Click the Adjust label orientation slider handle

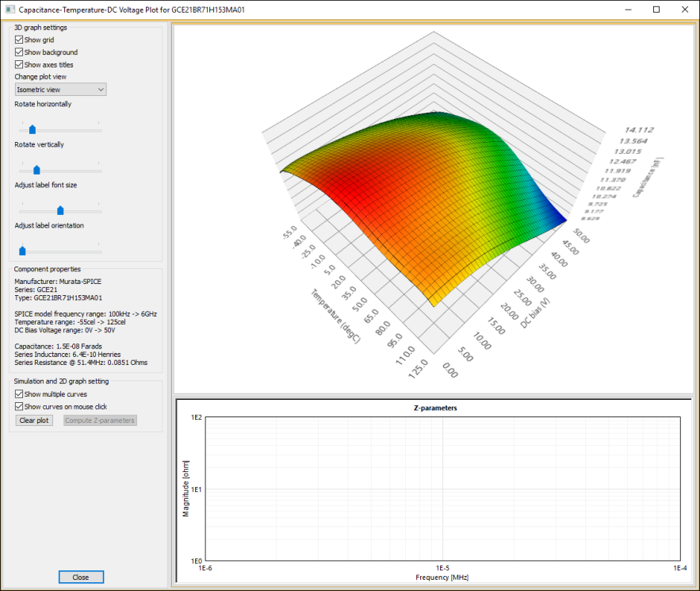[22, 251]
